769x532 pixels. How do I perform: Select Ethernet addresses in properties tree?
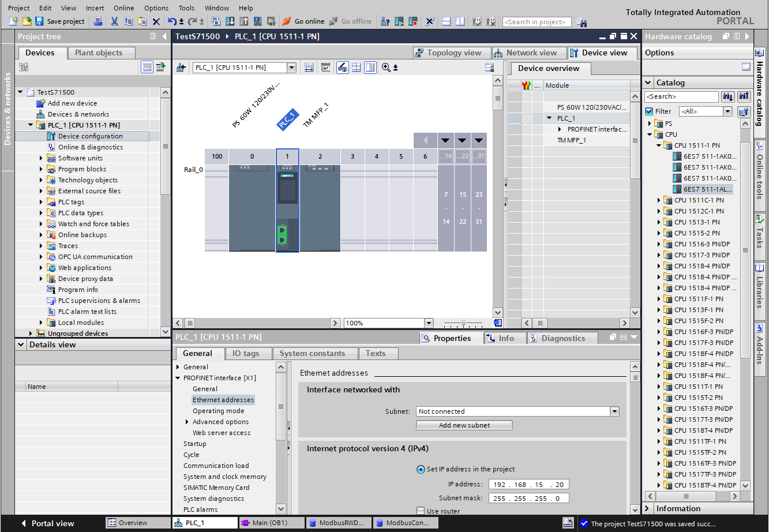coord(223,400)
